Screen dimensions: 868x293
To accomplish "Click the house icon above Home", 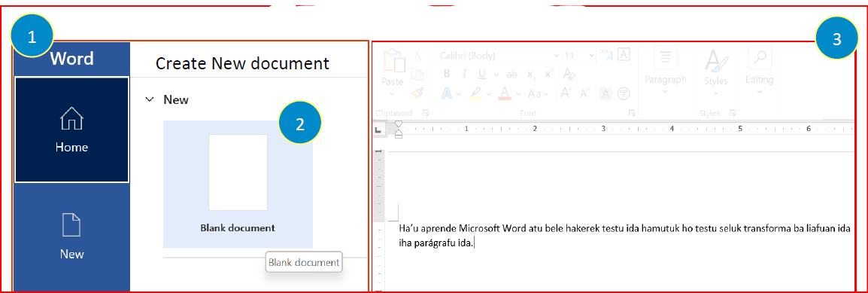I will coord(72,119).
